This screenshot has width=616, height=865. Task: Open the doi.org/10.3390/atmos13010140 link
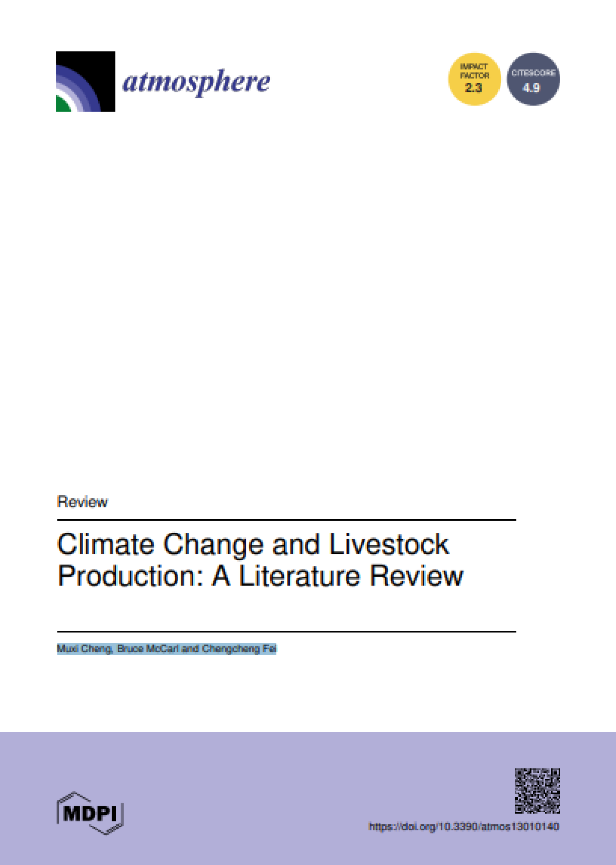[x=464, y=827]
